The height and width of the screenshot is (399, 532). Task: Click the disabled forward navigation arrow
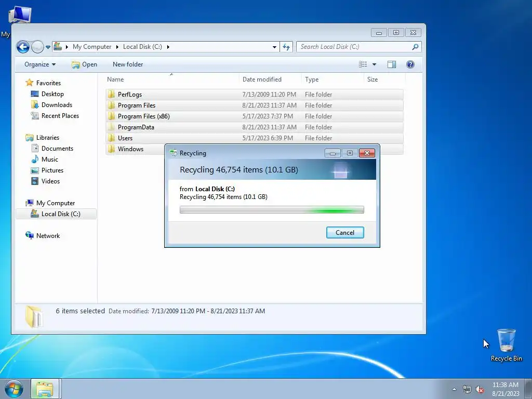[37, 47]
